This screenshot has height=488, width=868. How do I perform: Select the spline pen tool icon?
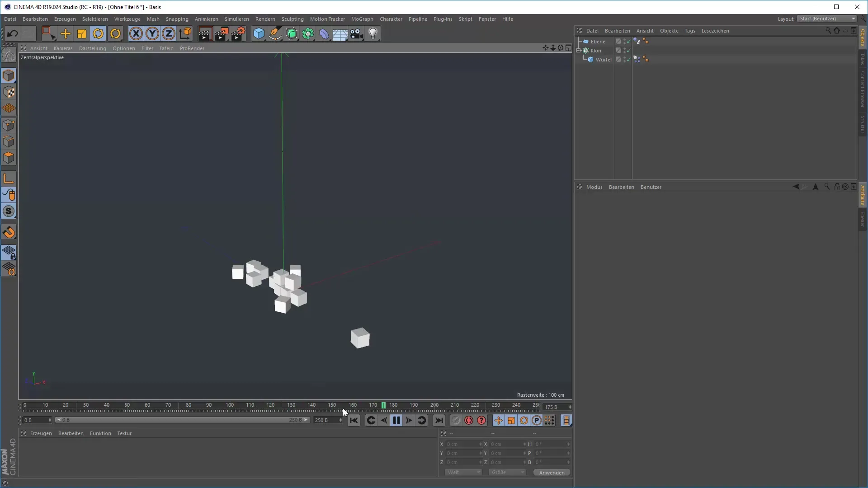point(275,33)
